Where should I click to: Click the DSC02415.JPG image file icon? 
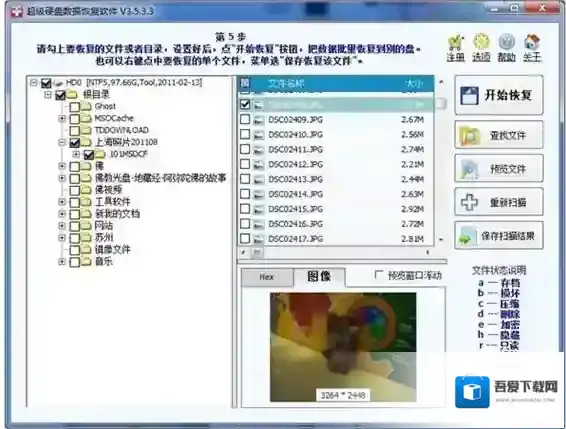258,209
